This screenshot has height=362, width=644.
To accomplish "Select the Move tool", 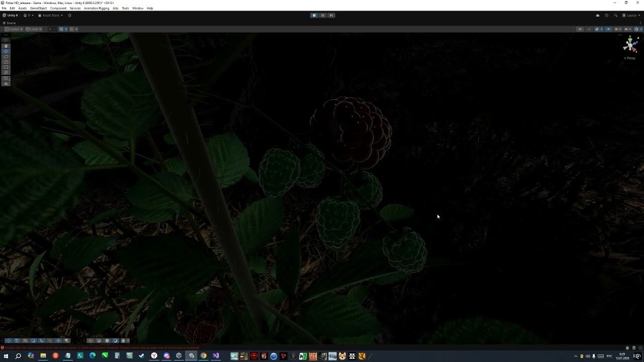I will pos(6,51).
